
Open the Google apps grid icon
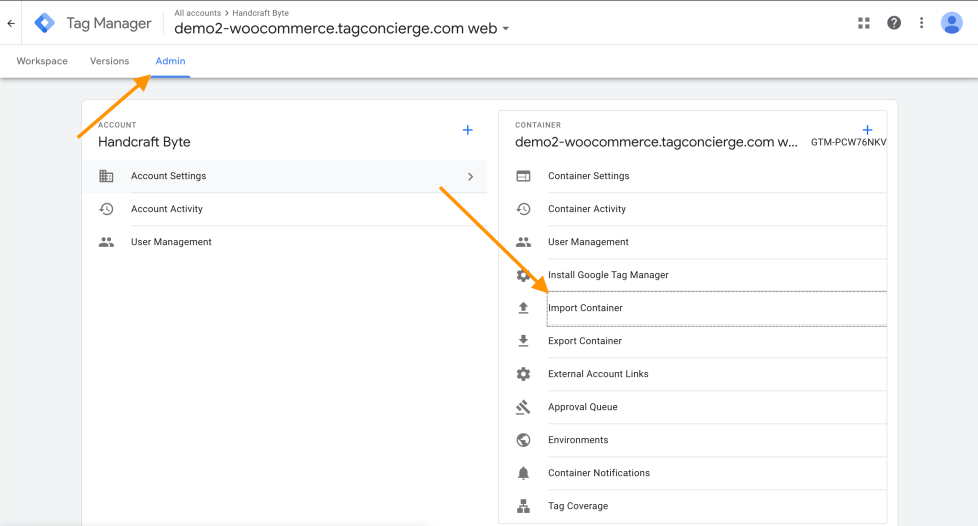click(x=864, y=23)
